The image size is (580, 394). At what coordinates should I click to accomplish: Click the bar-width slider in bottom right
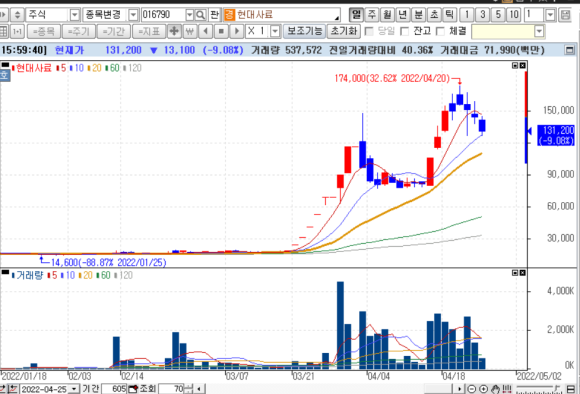[x=539, y=389]
